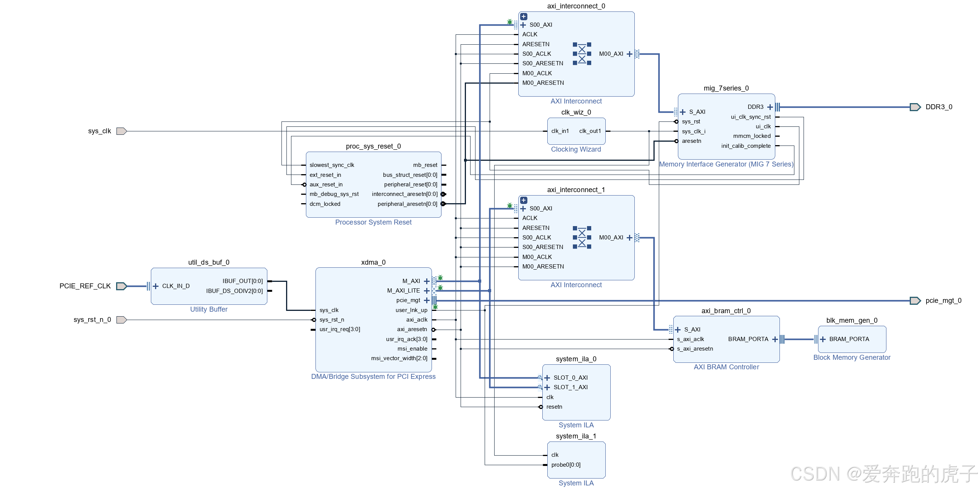The image size is (980, 490).
Task: Expand CLK_IN_D interface on util_ds_buf_0
Action: pos(155,286)
